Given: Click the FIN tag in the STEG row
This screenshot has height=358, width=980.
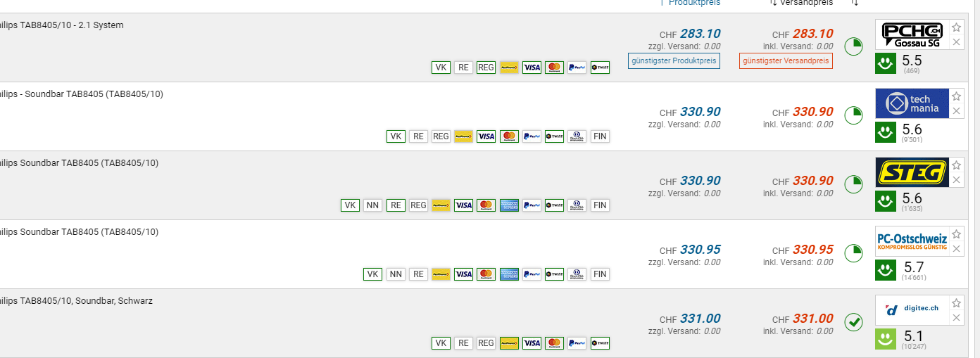Looking at the screenshot, I should pyautogui.click(x=600, y=205).
